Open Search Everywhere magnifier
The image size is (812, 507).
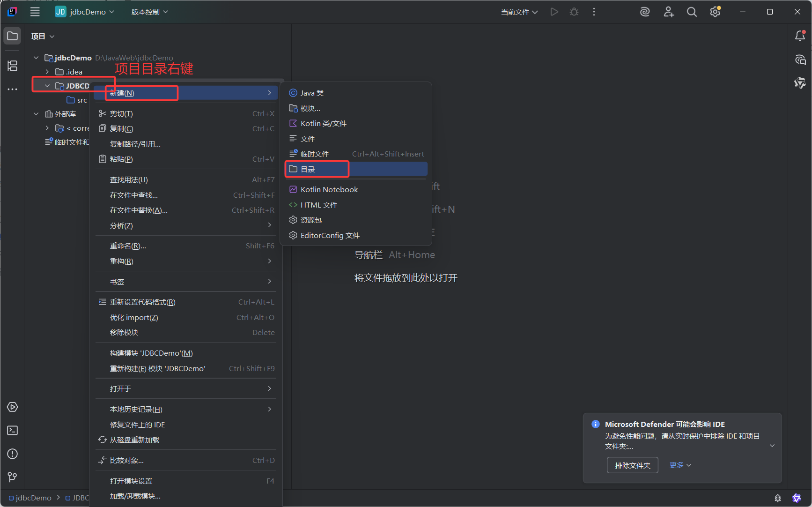pyautogui.click(x=692, y=12)
